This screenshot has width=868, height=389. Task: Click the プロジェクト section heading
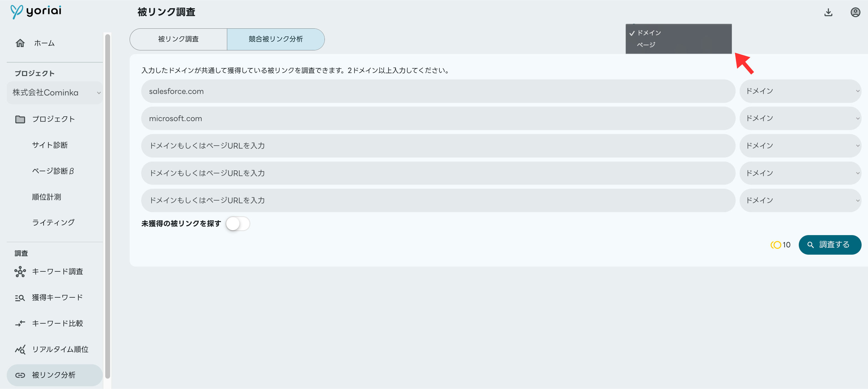tap(34, 74)
